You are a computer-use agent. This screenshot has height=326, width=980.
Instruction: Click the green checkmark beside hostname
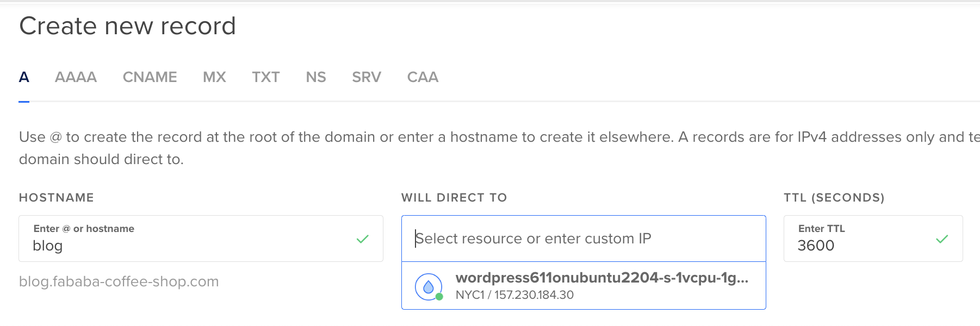pos(363,239)
